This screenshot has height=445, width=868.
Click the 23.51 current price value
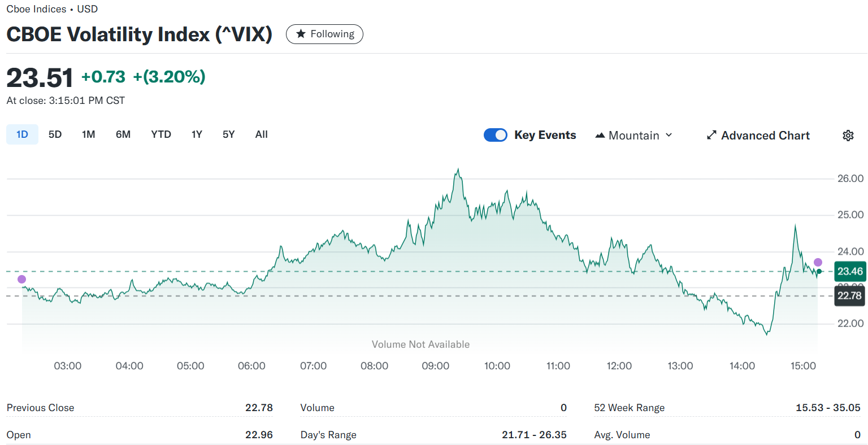(40, 77)
